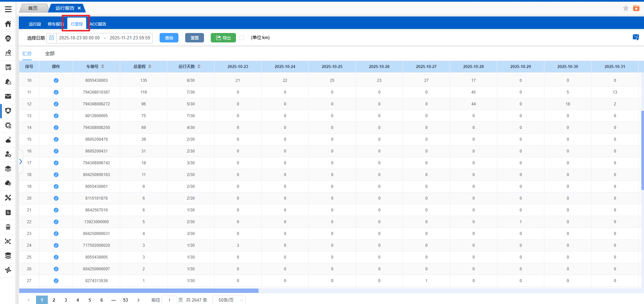644x304 pixels.
Task: Switch to the 全部 sub-tab
Action: [50, 54]
